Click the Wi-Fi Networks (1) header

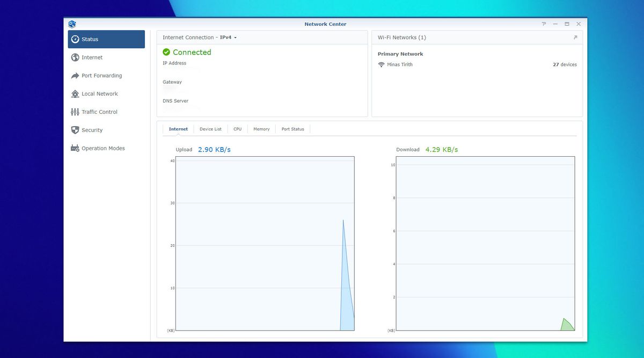(402, 38)
